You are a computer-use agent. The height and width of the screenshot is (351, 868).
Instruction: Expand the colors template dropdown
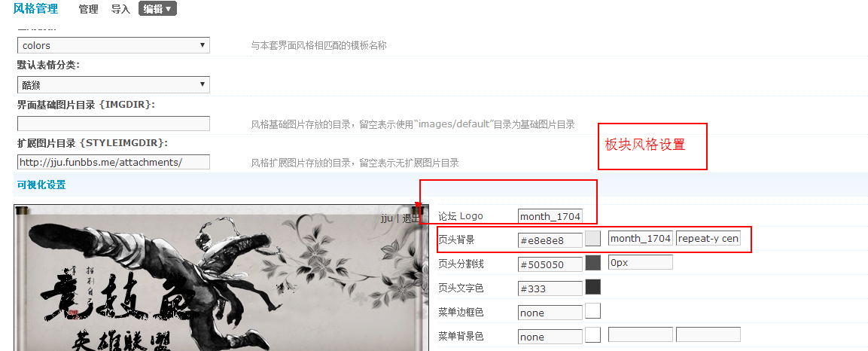[x=114, y=45]
